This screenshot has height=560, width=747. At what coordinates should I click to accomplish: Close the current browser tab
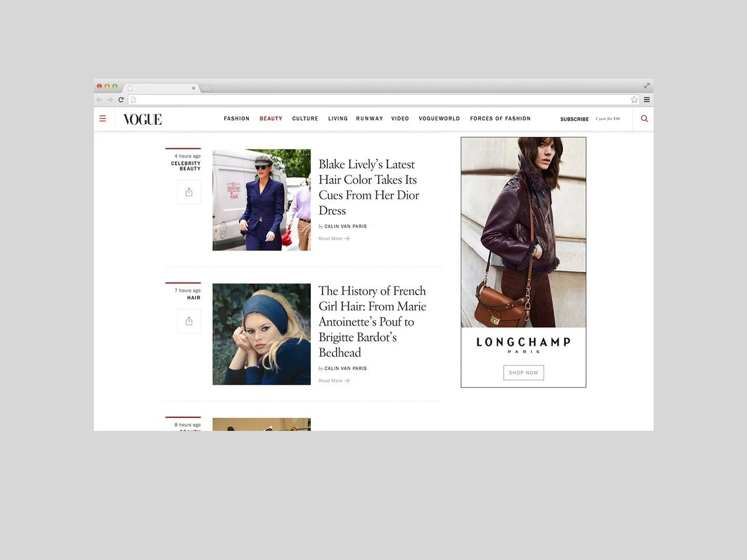point(193,88)
